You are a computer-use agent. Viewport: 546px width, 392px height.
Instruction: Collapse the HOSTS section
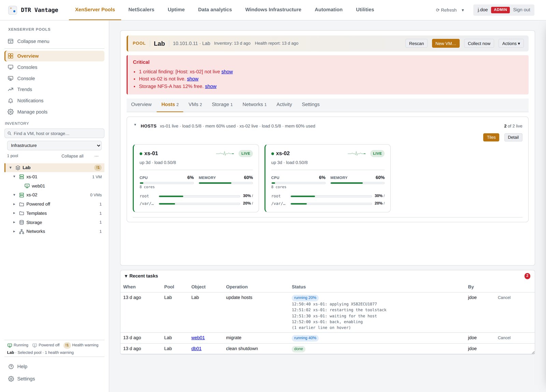click(x=135, y=125)
